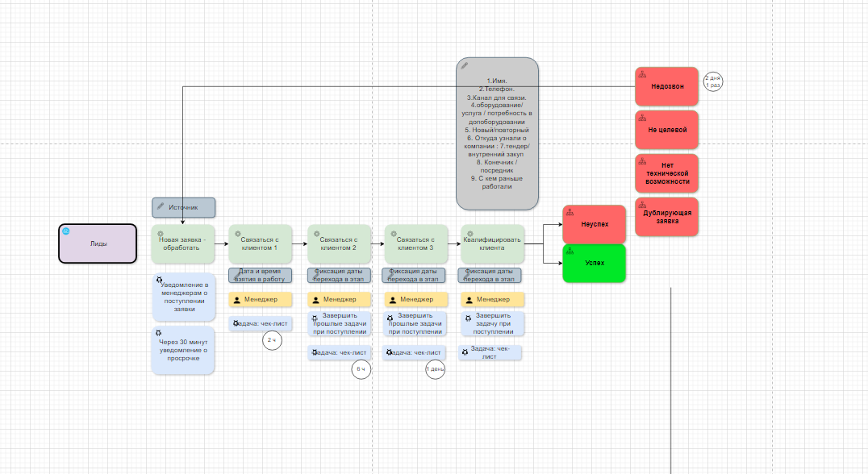Click the gear icon in Связаться с клиентом 2
The width and height of the screenshot is (868, 474).
[x=317, y=234]
